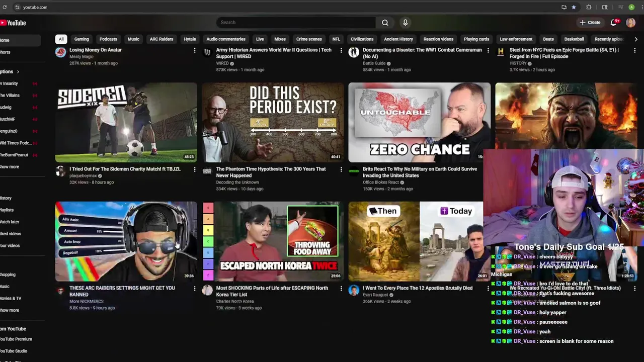Open Escaped North Korea Twice thumbnail
The image size is (644, 362).
click(x=273, y=241)
